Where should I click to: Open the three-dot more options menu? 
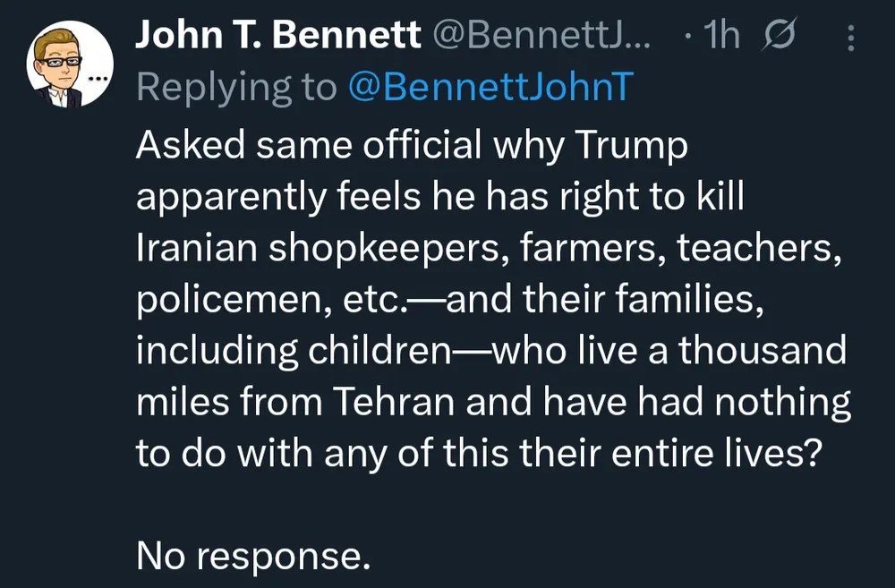click(x=850, y=38)
